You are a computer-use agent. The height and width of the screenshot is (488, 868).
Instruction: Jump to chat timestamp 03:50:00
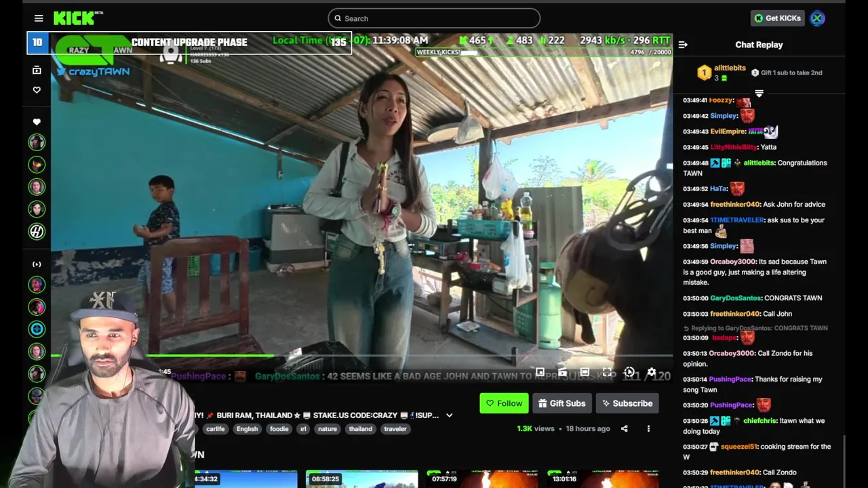695,298
